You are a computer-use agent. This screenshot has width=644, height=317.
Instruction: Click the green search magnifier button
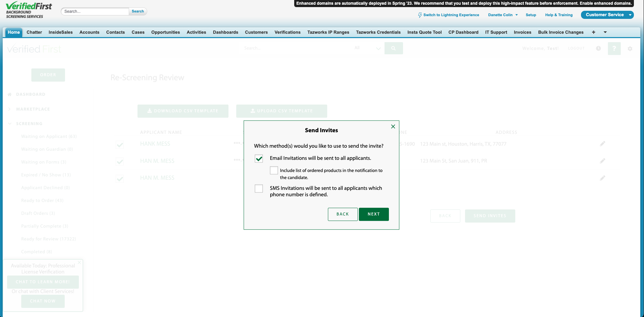pos(394,48)
